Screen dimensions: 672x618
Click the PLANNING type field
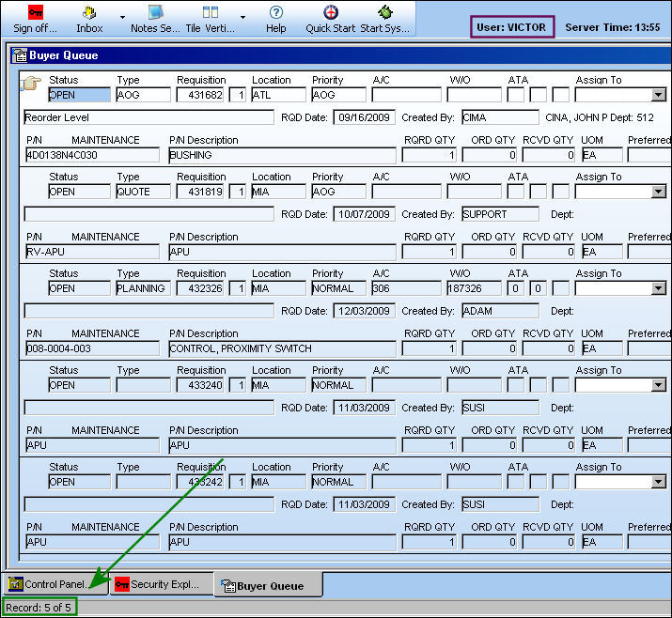coord(143,288)
